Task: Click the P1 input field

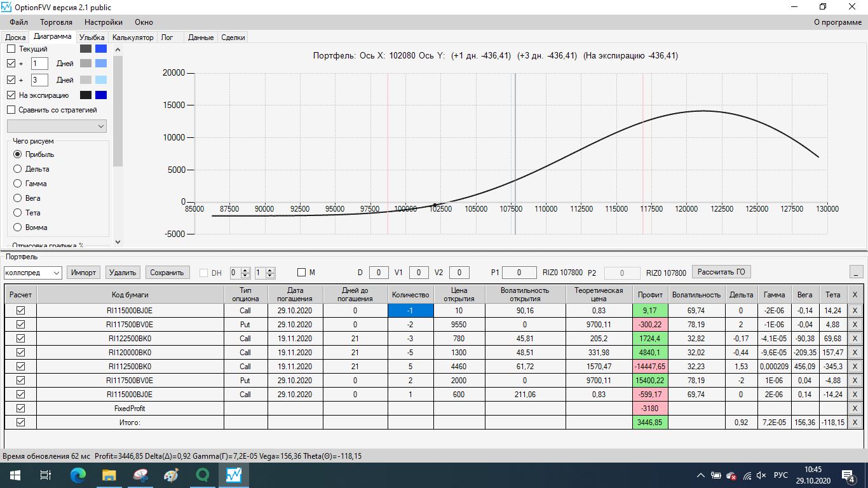Action: click(x=520, y=273)
